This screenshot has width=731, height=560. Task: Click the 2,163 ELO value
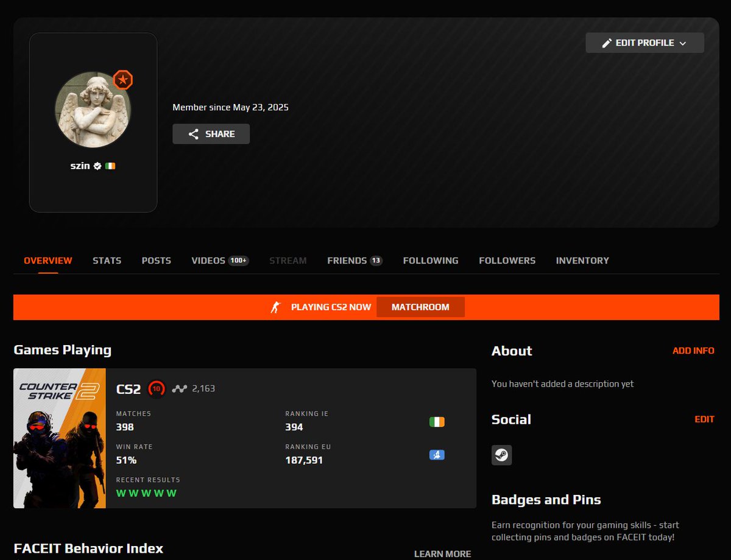click(203, 388)
